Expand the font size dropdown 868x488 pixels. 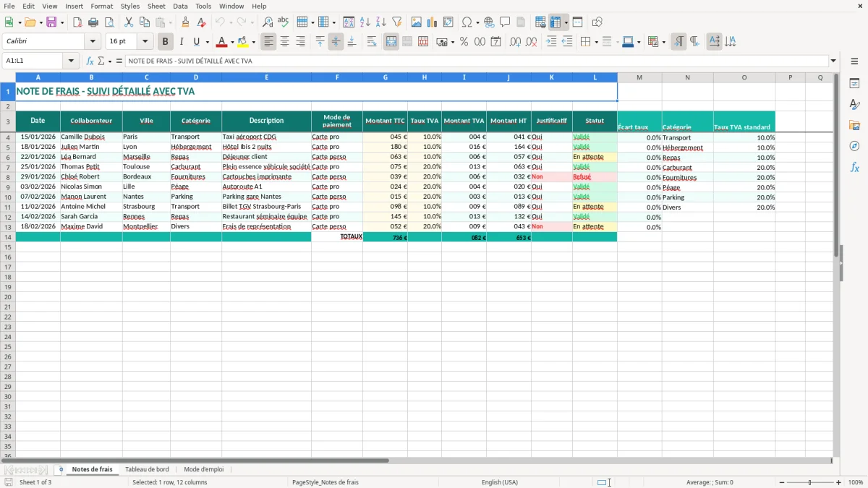[x=145, y=42]
